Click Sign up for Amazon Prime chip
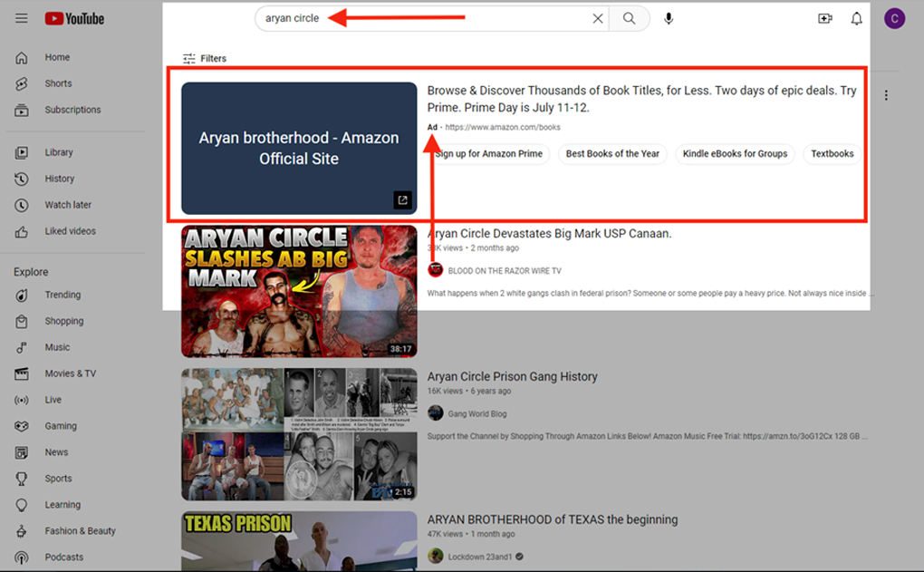 pos(488,154)
